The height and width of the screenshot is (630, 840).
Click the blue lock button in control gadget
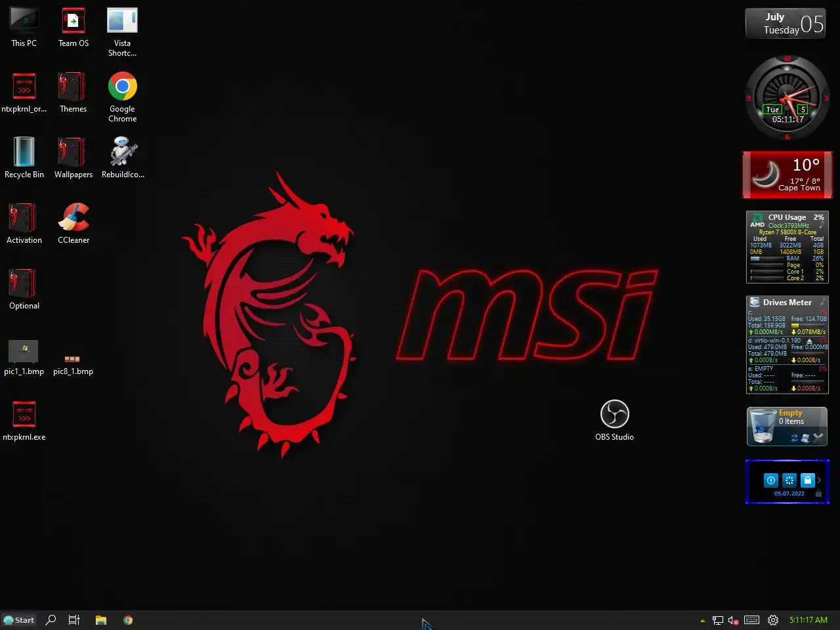[808, 480]
